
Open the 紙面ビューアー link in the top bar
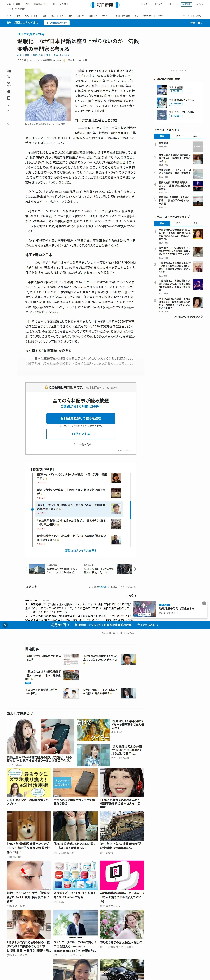point(41,4)
